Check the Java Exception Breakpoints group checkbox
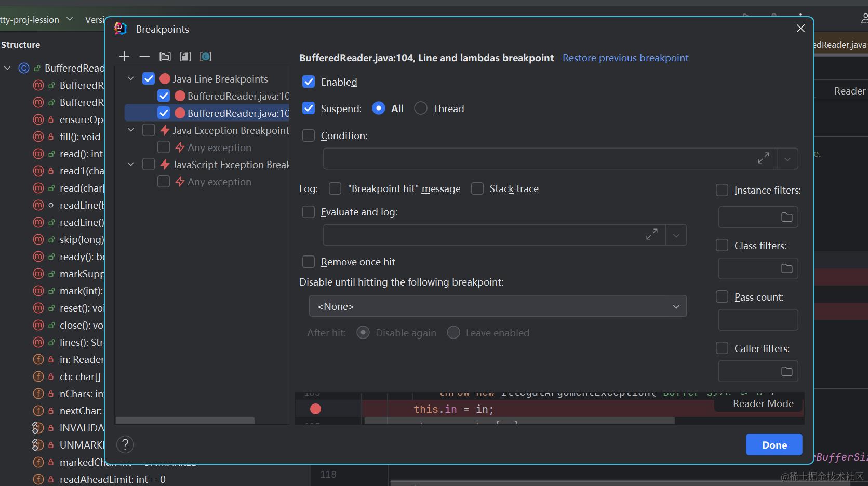868x486 pixels. coord(149,130)
